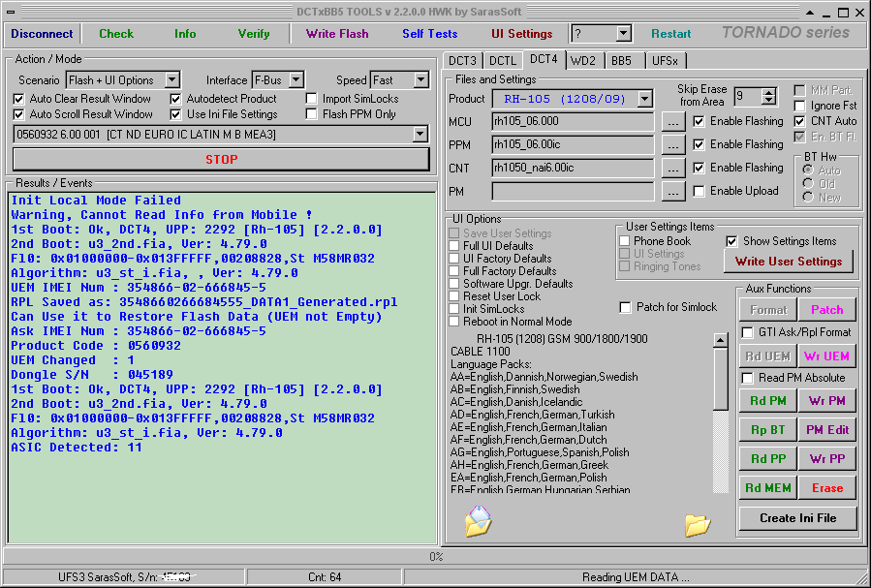The image size is (871, 588).
Task: Click the Wr UEM button
Action: pyautogui.click(x=826, y=356)
